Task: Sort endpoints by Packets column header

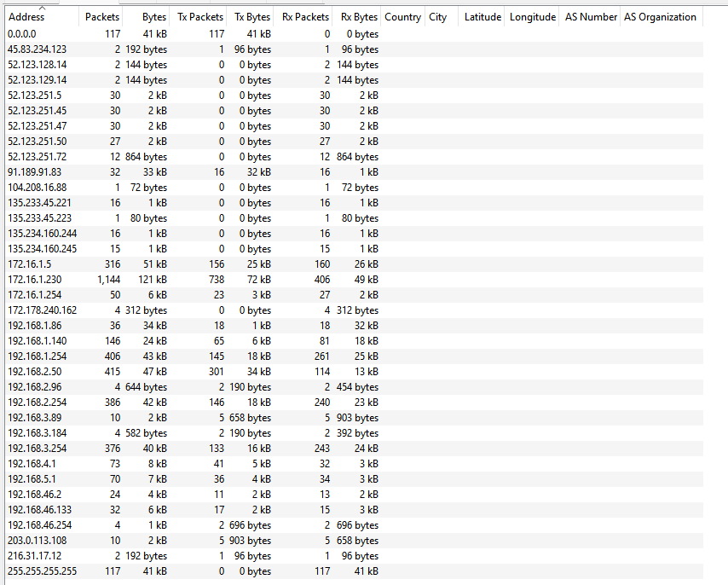Action: [102, 17]
